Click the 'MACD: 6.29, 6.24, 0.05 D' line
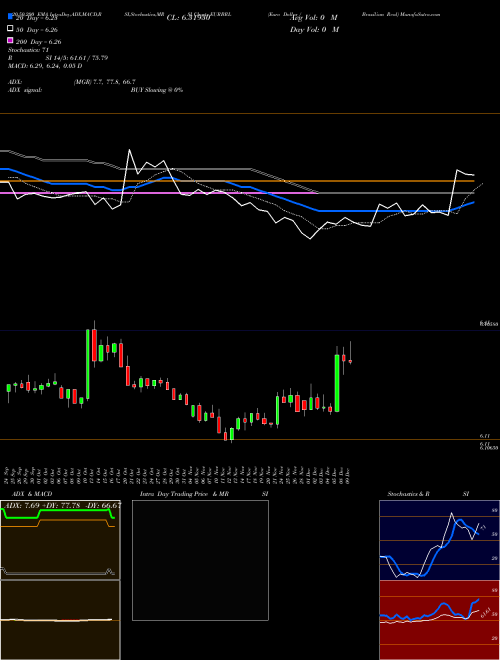This screenshot has height=660, width=500. (x=45, y=66)
